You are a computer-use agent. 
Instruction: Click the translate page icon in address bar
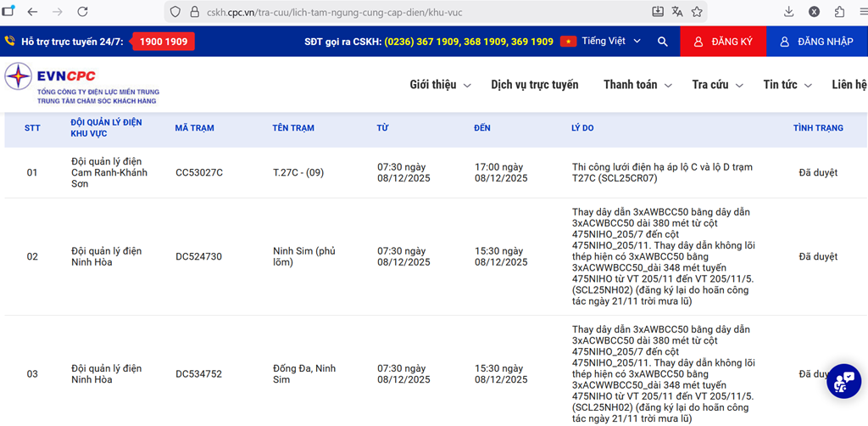pos(677,12)
